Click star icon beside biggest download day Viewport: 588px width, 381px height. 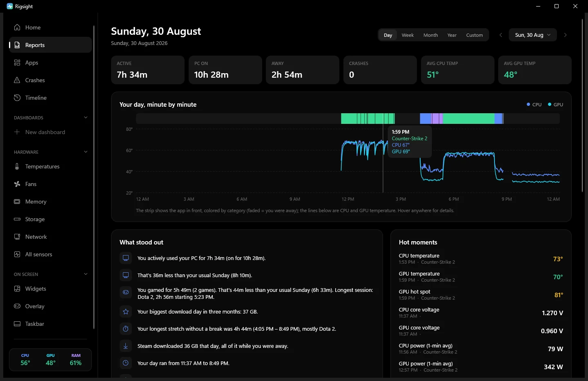click(x=126, y=312)
